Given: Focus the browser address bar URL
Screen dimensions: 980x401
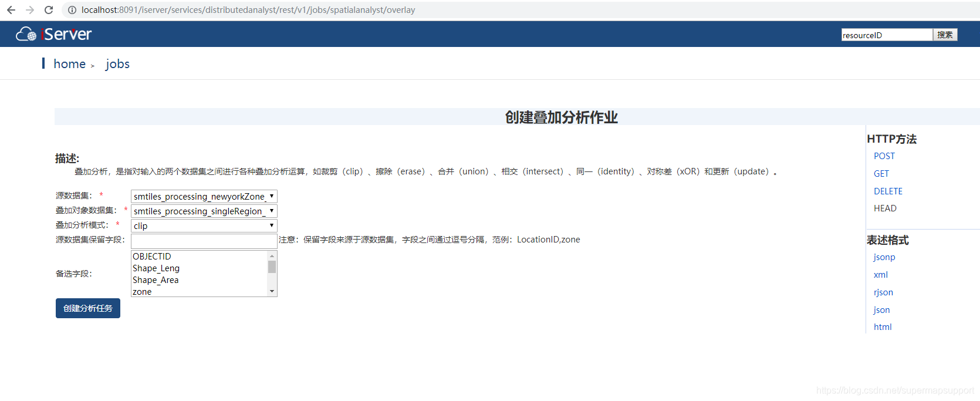Looking at the screenshot, I should 248,10.
